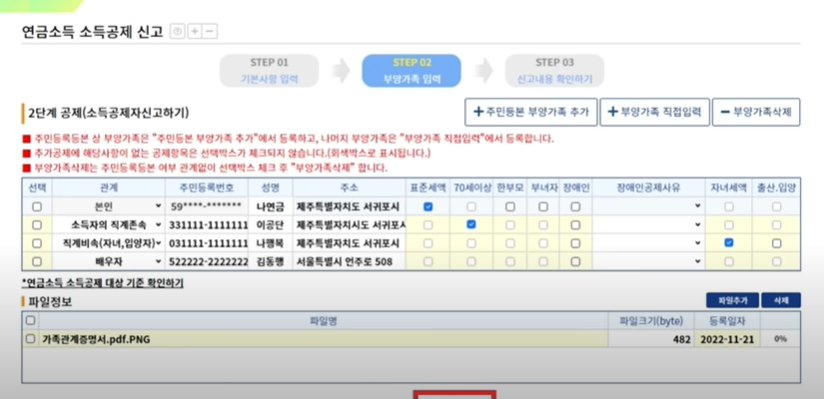Viewport: 824px width, 399px height.
Task: Click 부양가족삭제 button
Action: [756, 112]
